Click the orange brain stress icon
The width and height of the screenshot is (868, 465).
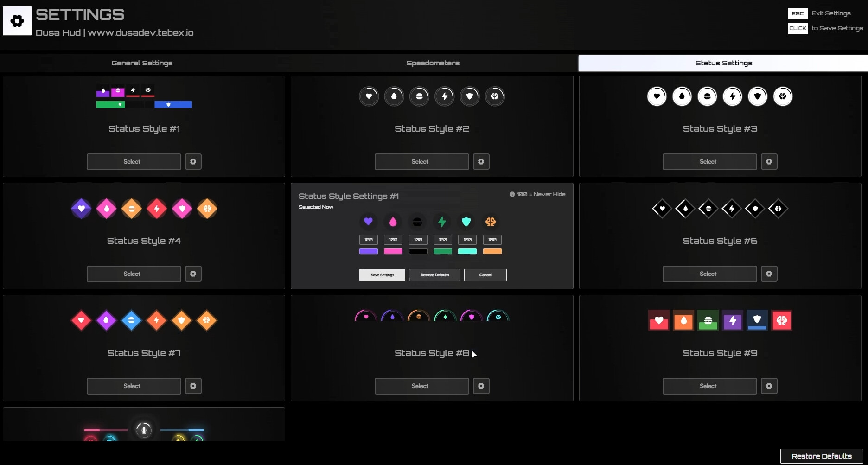click(x=491, y=222)
